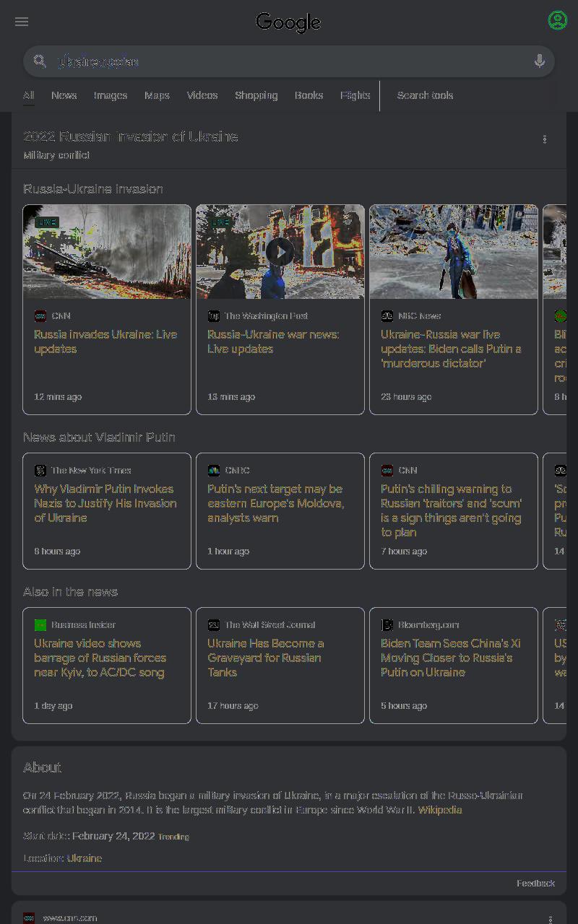Click the CNN logo on Russia invades Ukraine card

pyautogui.click(x=40, y=316)
